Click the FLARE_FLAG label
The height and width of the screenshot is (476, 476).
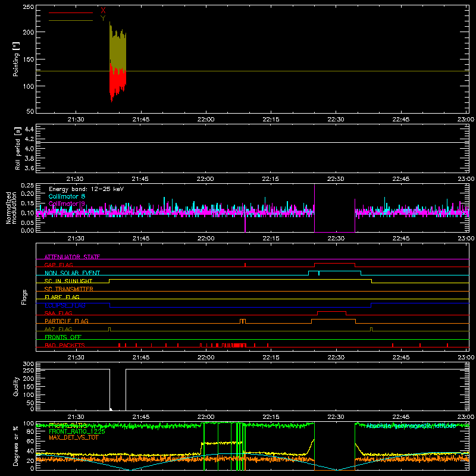point(62,297)
